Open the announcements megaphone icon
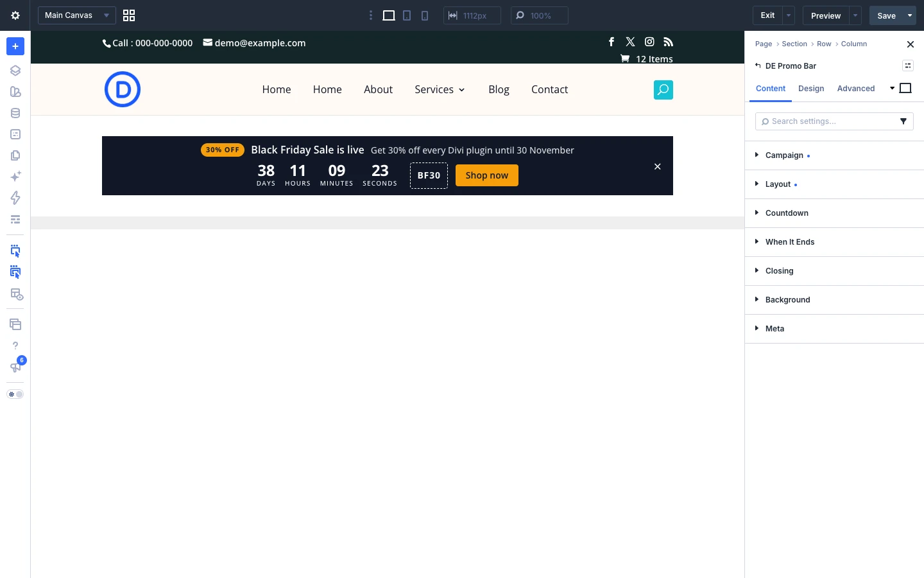924x578 pixels. click(15, 367)
